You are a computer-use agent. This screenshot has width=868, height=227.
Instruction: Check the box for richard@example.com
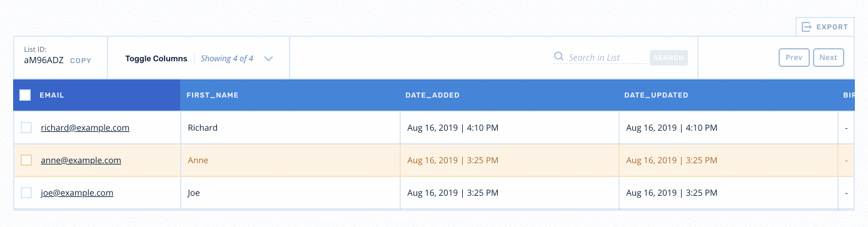tap(26, 128)
